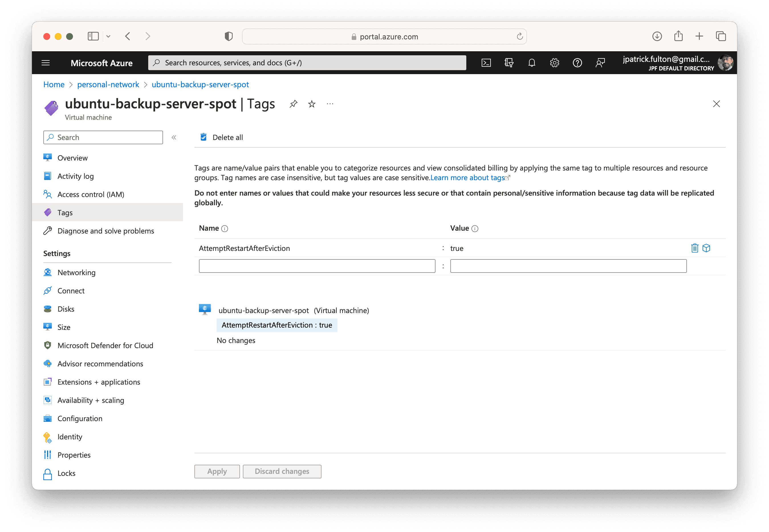The width and height of the screenshot is (769, 532).
Task: Open the Safari sidebar dropdown chevron
Action: [108, 36]
